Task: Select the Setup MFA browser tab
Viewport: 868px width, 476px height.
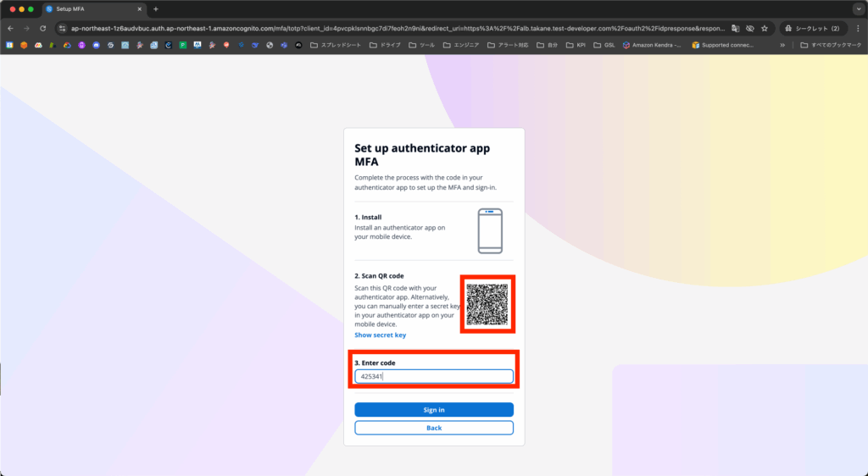Action: [x=93, y=9]
